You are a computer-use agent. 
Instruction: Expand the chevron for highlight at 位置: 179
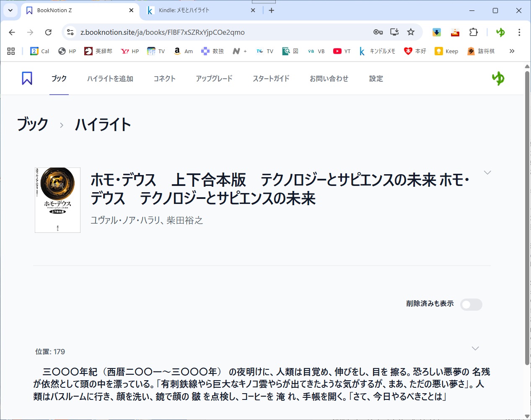tap(475, 348)
